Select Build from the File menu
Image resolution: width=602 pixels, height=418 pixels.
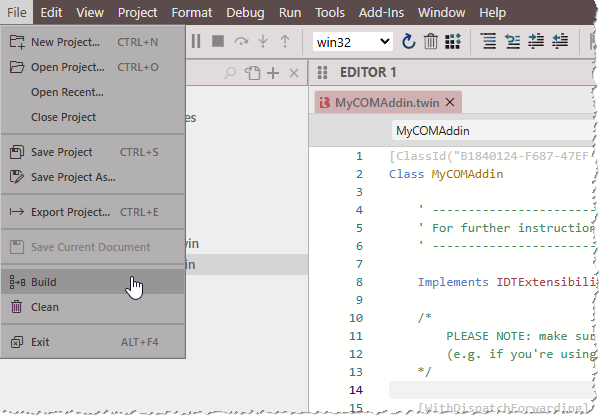pyautogui.click(x=44, y=282)
